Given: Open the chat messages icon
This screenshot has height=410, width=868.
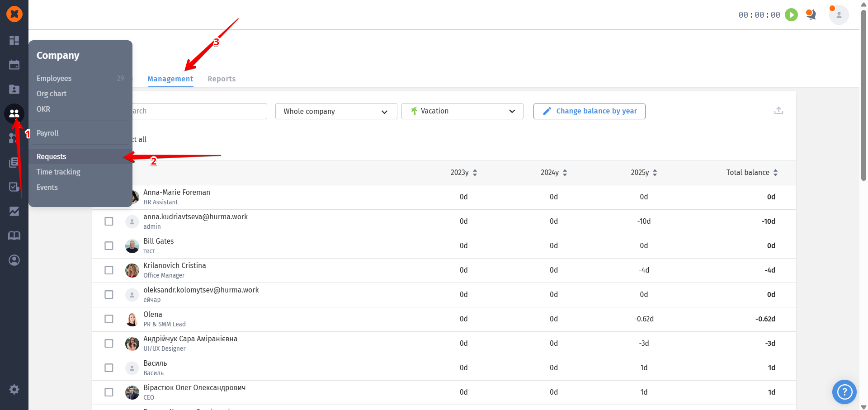Looking at the screenshot, I should click(811, 15).
